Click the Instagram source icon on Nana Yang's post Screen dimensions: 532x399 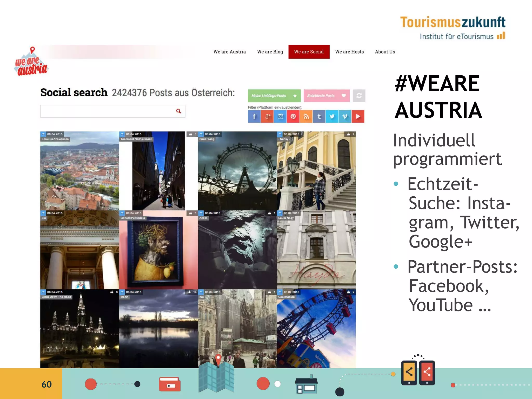pyautogui.click(x=201, y=134)
